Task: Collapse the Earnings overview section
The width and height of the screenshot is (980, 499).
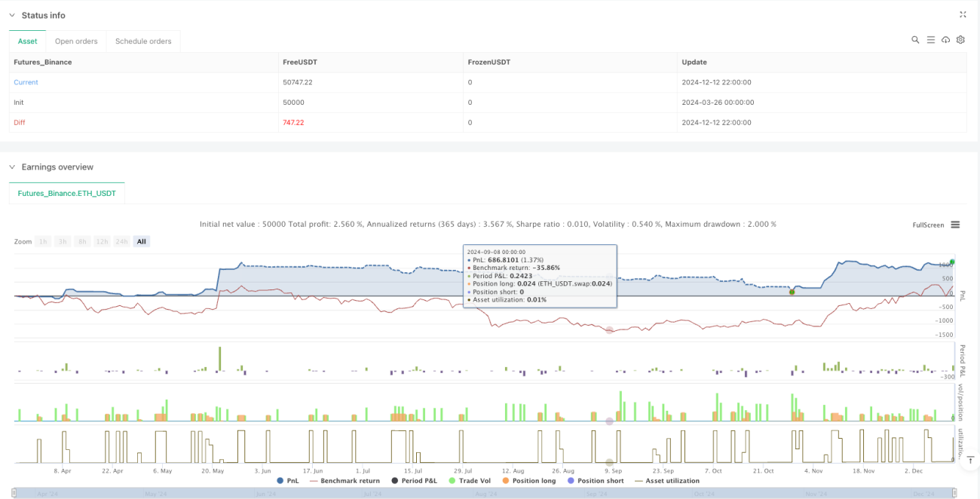Action: click(12, 167)
